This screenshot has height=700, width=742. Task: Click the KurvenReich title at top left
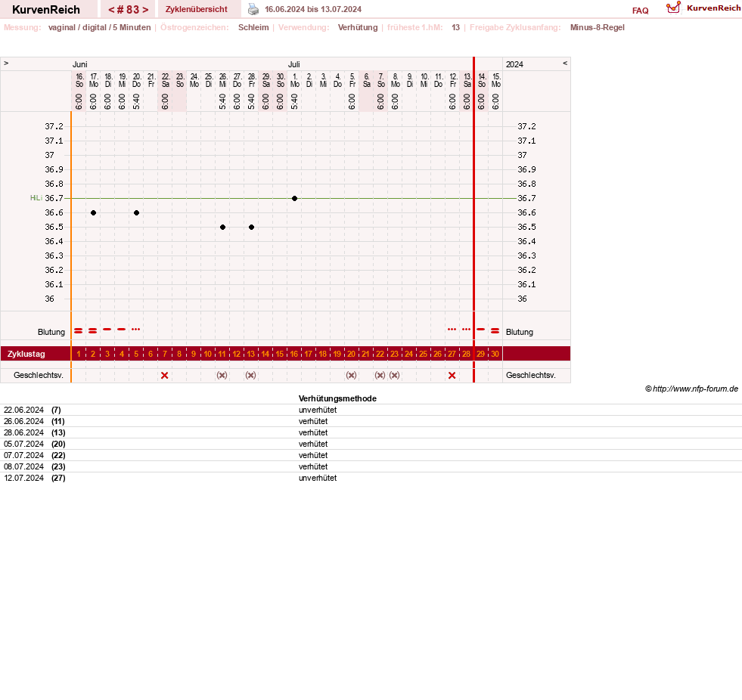pos(46,10)
